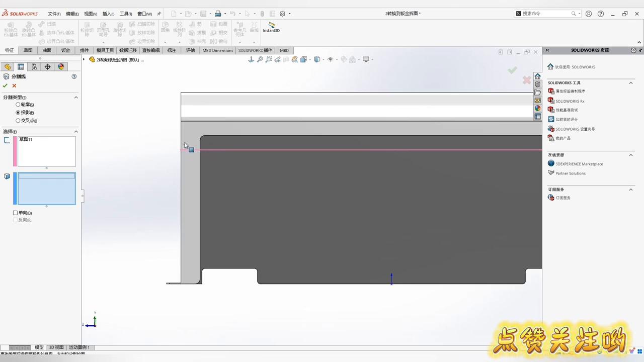
Task: Click Instant3D tool in ribbon
Action: pyautogui.click(x=271, y=27)
